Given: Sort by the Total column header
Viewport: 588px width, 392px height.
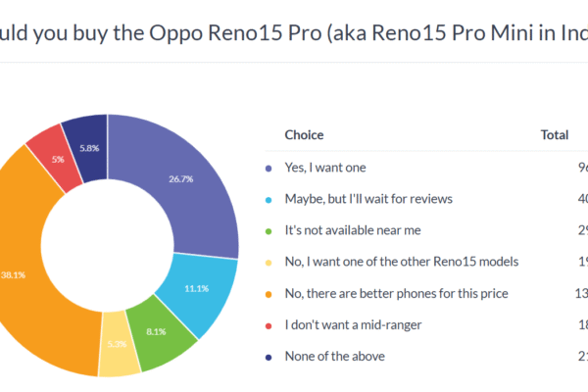Looking at the screenshot, I should coord(557,135).
